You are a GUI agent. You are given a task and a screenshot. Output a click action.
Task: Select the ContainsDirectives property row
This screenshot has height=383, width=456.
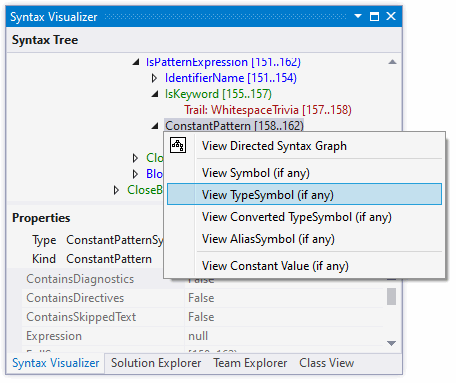point(202,298)
